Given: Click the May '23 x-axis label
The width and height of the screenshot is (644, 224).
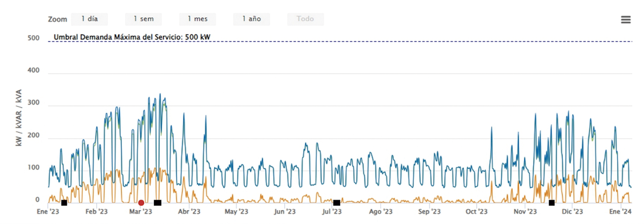Looking at the screenshot, I should 237,212.
